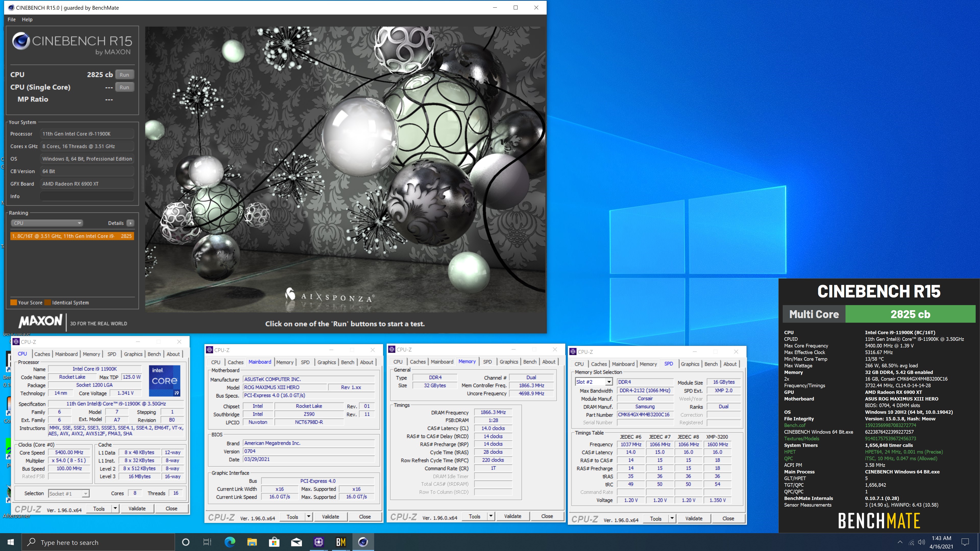
Task: Switch to Caches tab in CPU-Z CPU window
Action: 42,354
